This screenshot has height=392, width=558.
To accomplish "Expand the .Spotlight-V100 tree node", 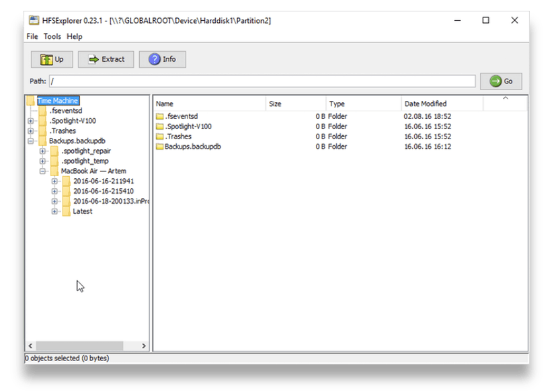I will [x=31, y=121].
